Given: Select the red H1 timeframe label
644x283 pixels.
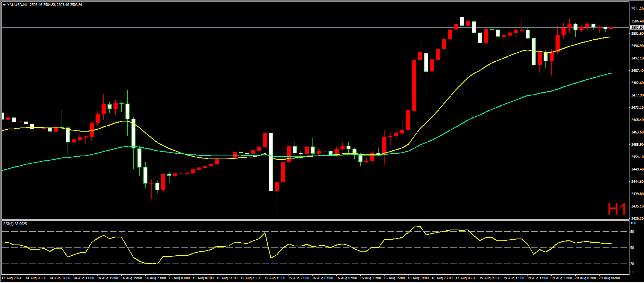Looking at the screenshot, I should pos(617,209).
